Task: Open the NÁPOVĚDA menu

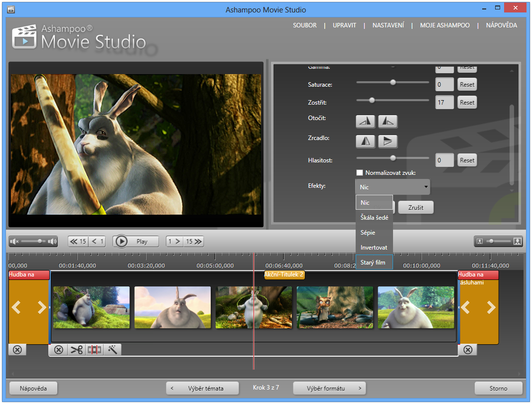Action: tap(502, 25)
